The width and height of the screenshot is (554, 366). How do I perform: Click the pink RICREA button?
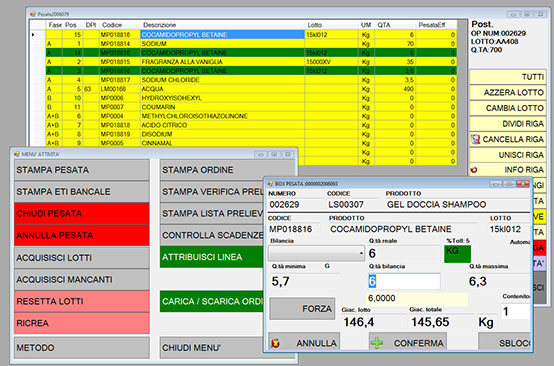tap(82, 323)
